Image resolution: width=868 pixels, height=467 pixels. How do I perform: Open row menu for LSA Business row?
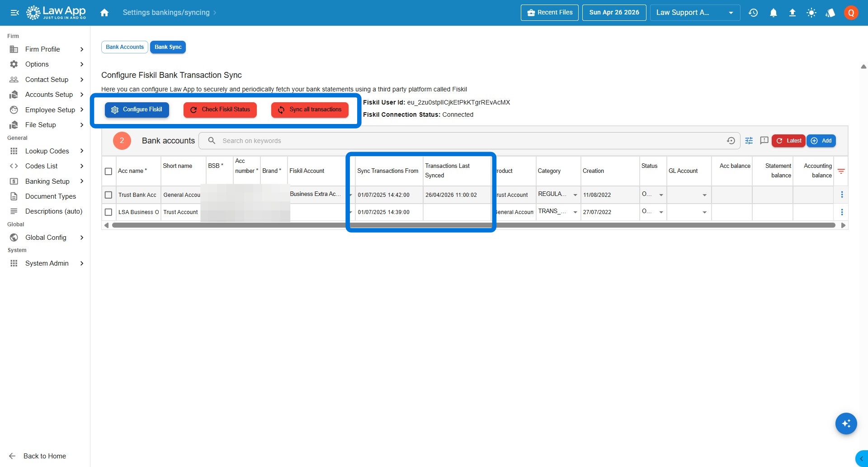[842, 212]
